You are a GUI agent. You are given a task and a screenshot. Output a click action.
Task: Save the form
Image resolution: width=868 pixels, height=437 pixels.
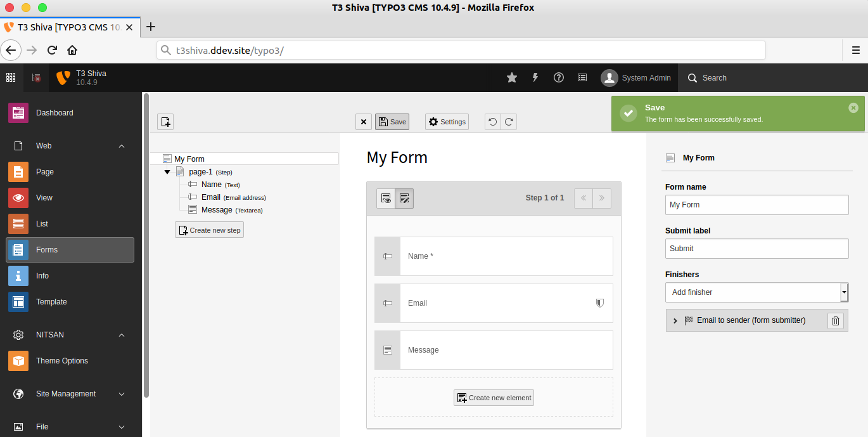coord(392,121)
